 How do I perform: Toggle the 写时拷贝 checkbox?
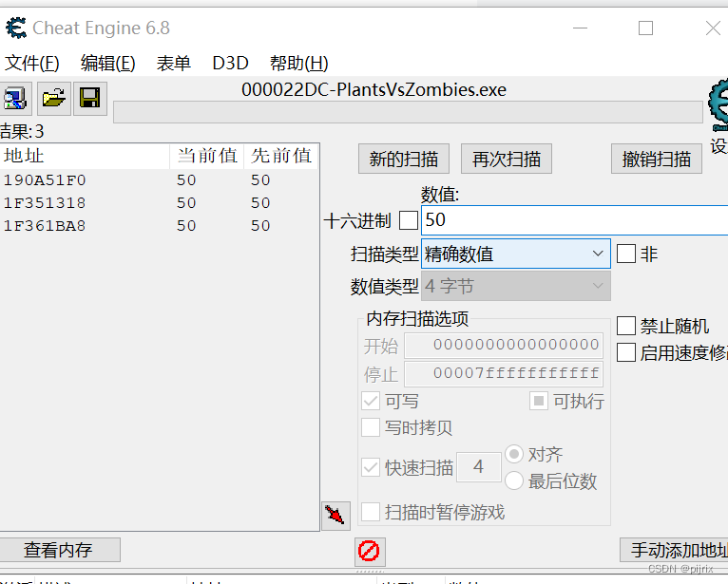[371, 427]
